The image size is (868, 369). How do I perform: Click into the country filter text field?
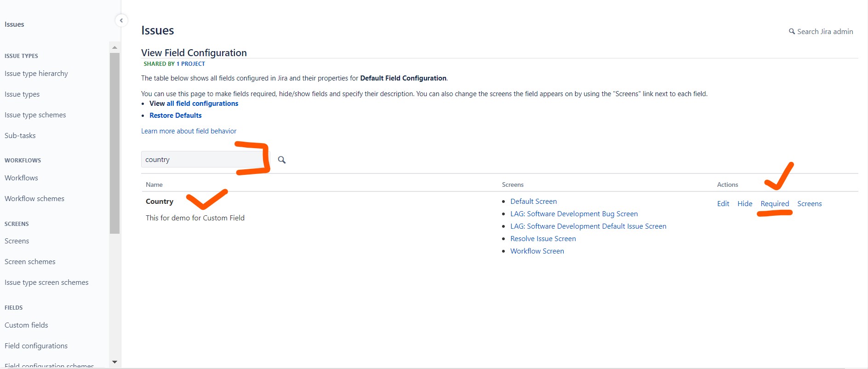point(202,160)
